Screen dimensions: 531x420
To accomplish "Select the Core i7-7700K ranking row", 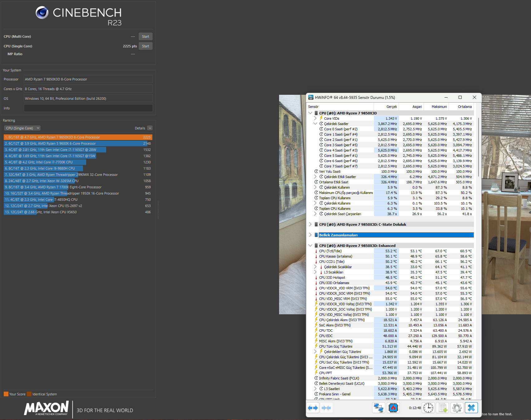I will pos(78,162).
